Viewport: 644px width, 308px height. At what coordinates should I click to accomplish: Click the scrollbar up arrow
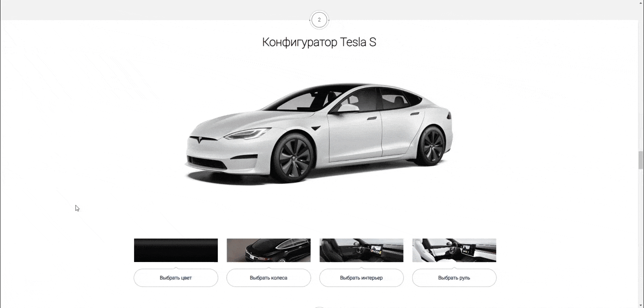[641, 3]
